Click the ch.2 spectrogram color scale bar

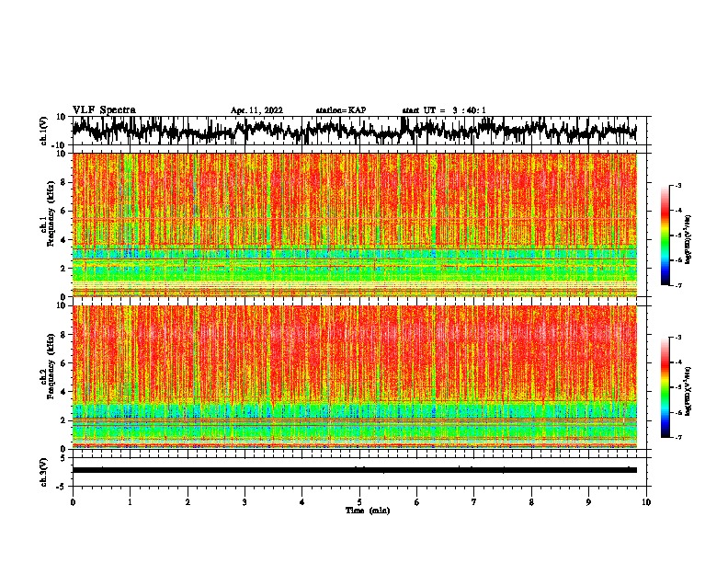[x=665, y=387]
